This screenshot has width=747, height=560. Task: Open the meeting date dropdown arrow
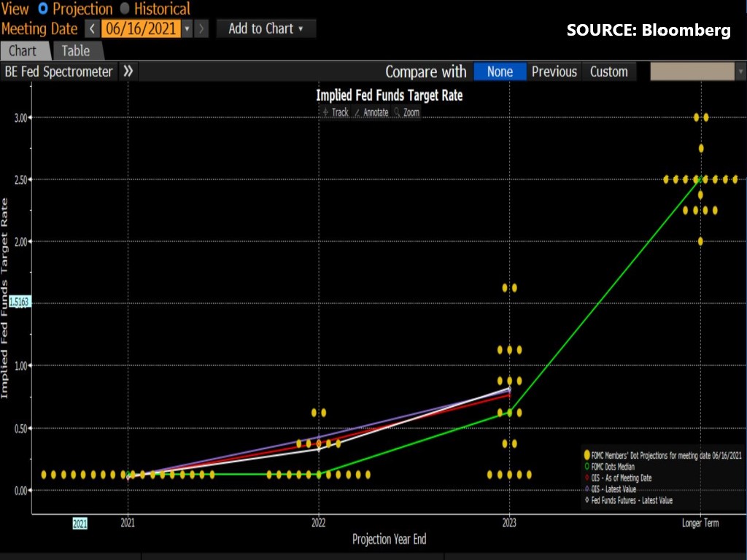click(x=187, y=28)
